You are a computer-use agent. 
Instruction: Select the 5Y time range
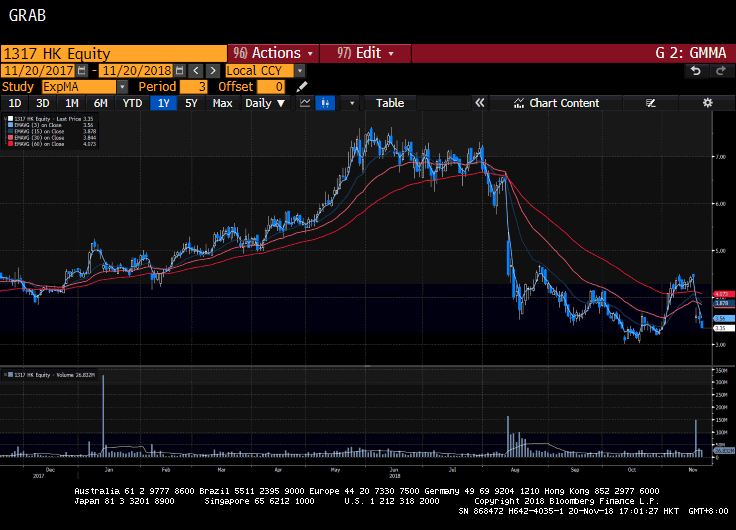tap(191, 103)
